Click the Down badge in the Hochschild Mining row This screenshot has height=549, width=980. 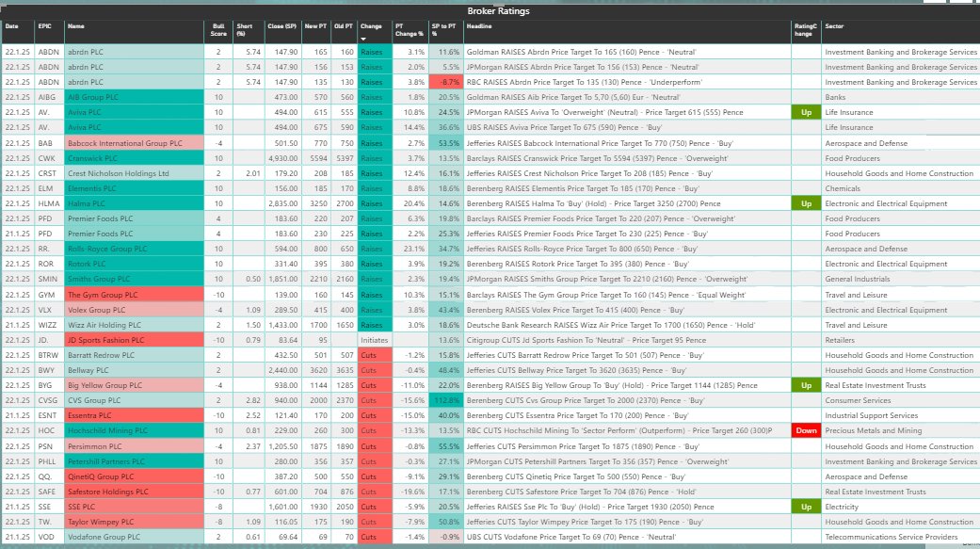[x=806, y=430]
